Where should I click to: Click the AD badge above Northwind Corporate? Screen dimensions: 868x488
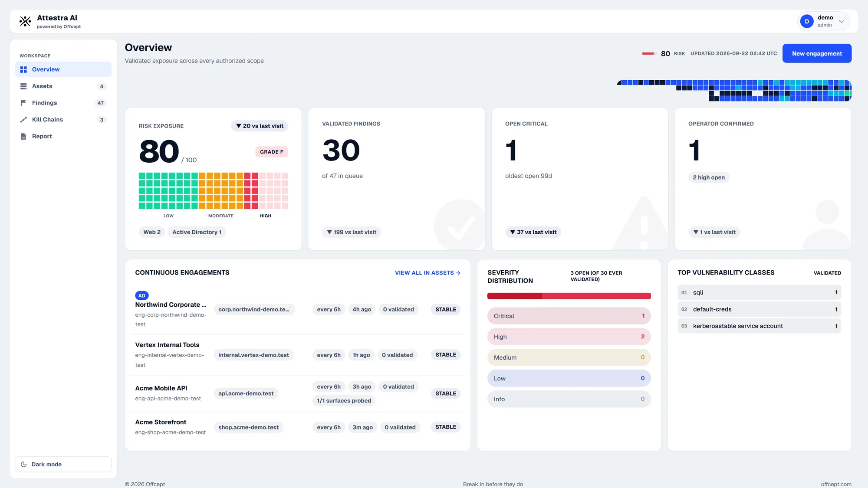[x=142, y=295]
